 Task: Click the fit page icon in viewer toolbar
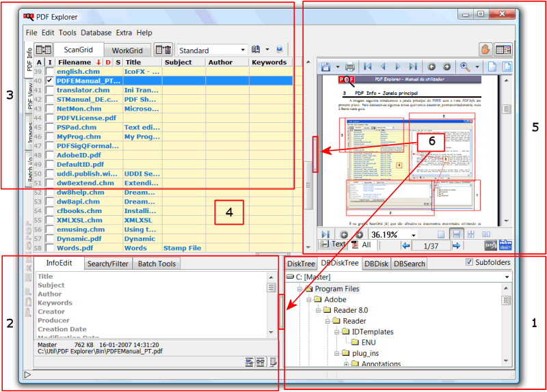[x=507, y=66]
